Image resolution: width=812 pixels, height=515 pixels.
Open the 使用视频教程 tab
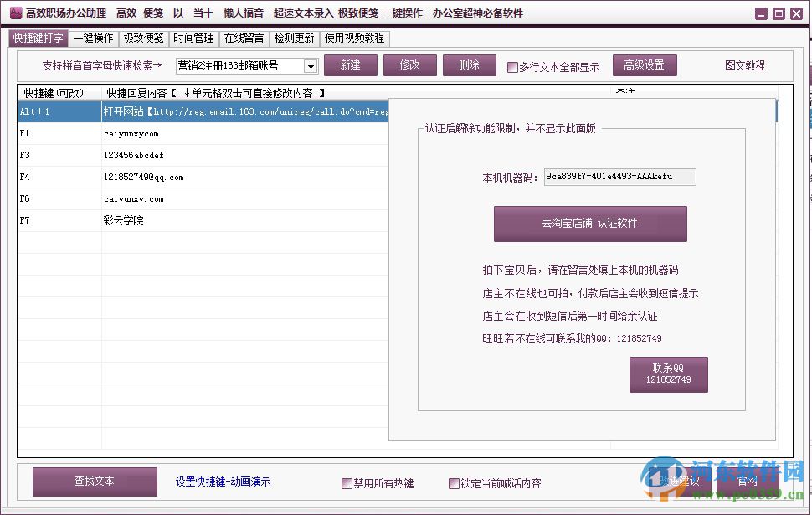355,39
